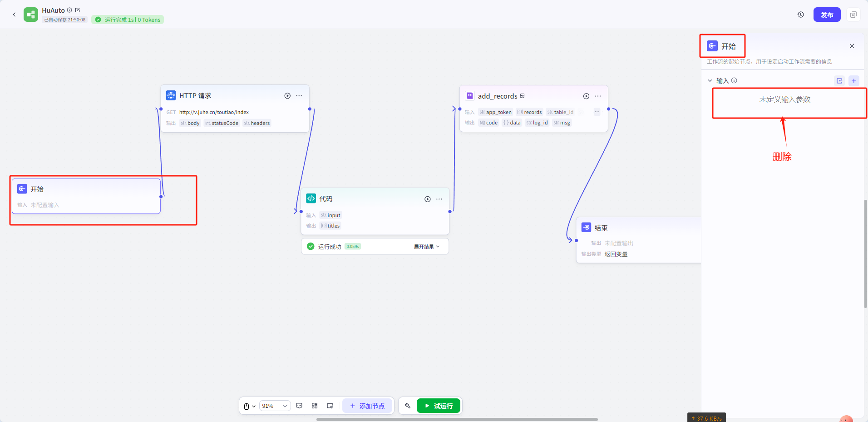Open the 代码 node's three-dot menu
The width and height of the screenshot is (868, 422).
tap(439, 199)
